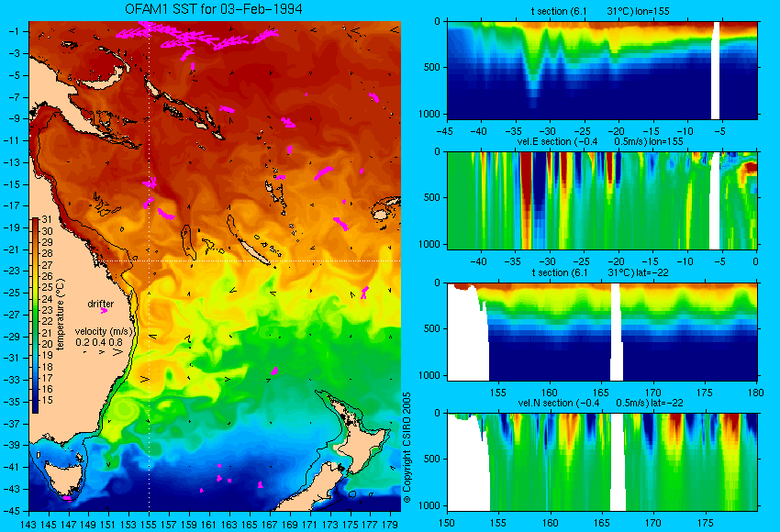
Task: Open the northward velocity section plot lat=-22
Action: 602,462
